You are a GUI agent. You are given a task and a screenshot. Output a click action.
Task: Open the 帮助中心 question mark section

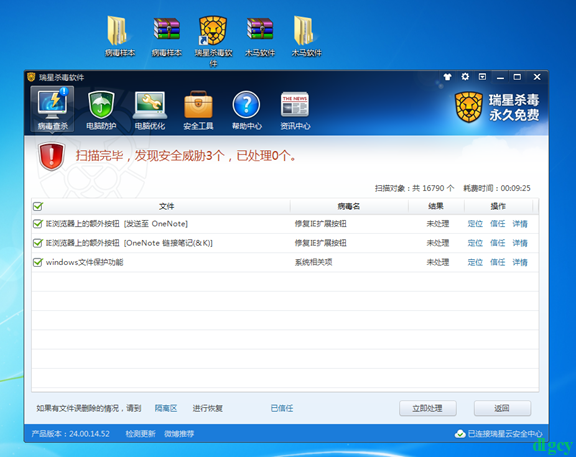point(246,110)
